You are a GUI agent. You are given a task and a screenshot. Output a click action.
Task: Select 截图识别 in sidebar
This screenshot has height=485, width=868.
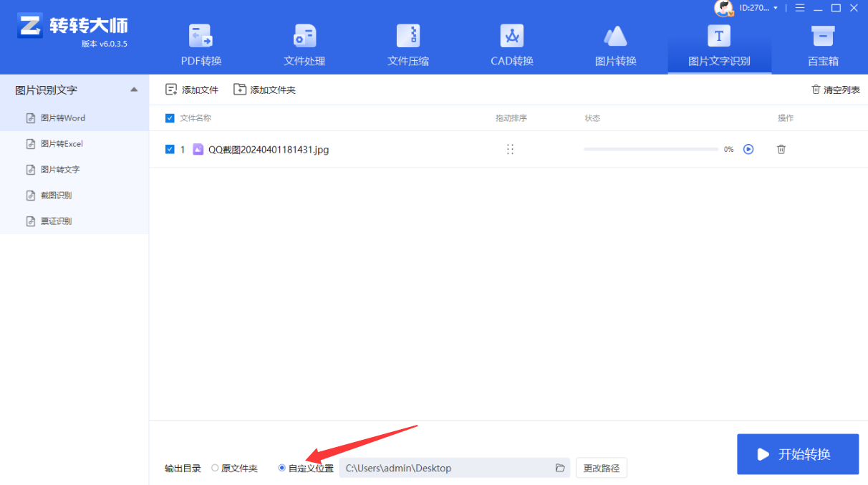(x=74, y=196)
